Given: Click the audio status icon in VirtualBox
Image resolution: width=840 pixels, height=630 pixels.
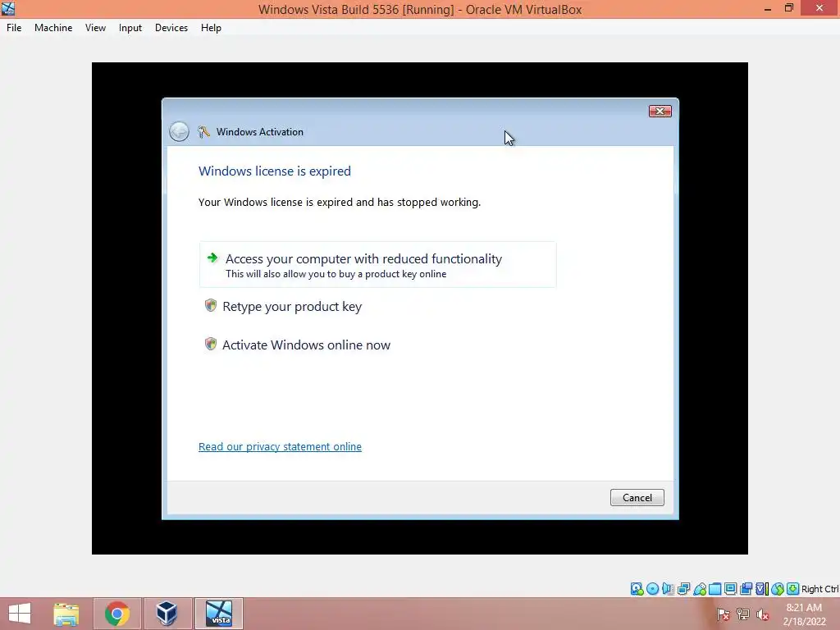Looking at the screenshot, I should pos(668,589).
